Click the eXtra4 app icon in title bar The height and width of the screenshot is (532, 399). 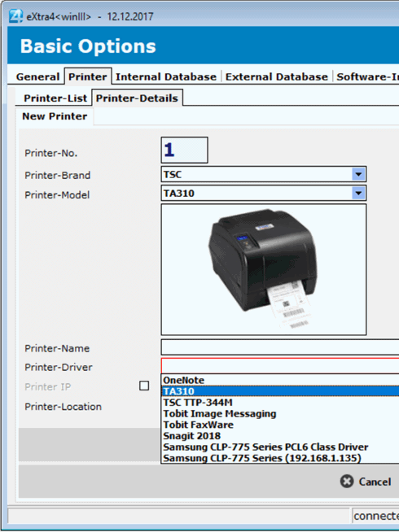16,16
